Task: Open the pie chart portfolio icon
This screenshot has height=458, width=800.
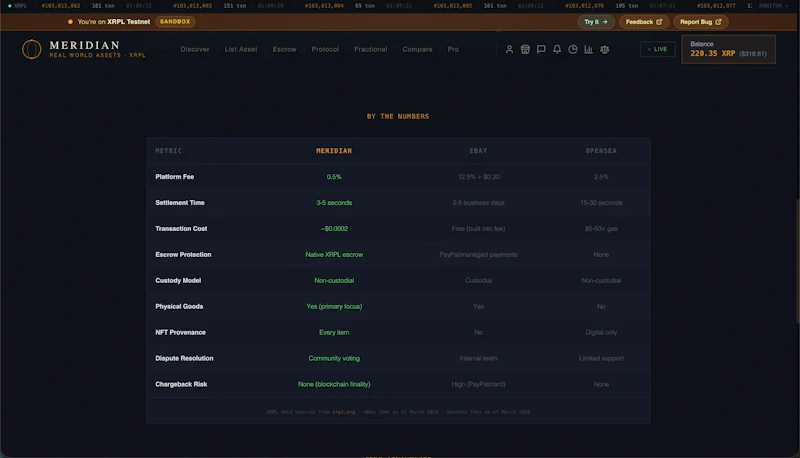Action: (x=573, y=49)
